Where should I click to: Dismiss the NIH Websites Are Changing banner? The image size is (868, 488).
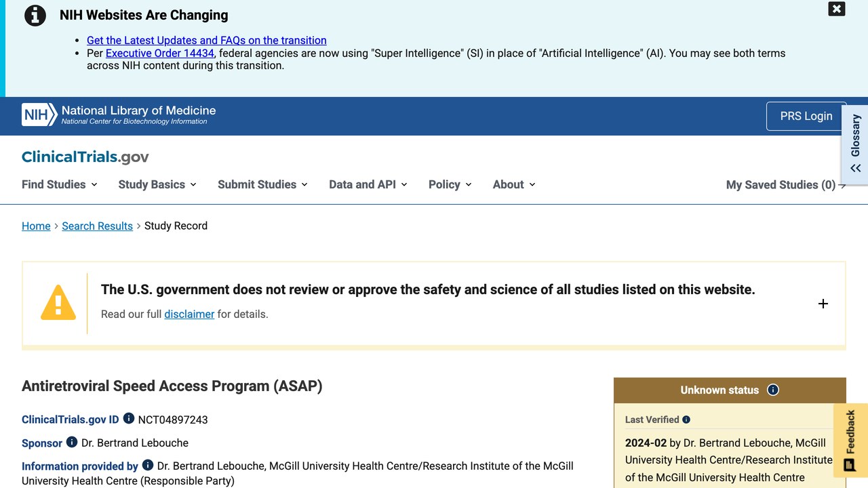(x=837, y=9)
